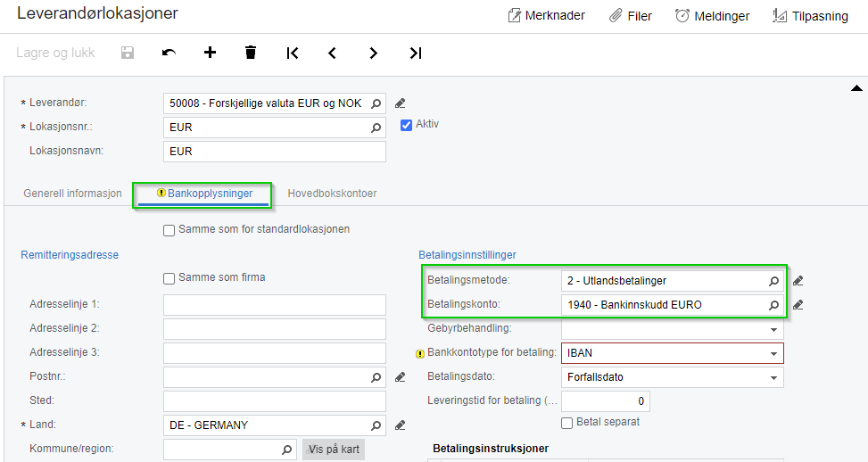Undo changes with the arrow icon
The image size is (868, 462).
169,53
